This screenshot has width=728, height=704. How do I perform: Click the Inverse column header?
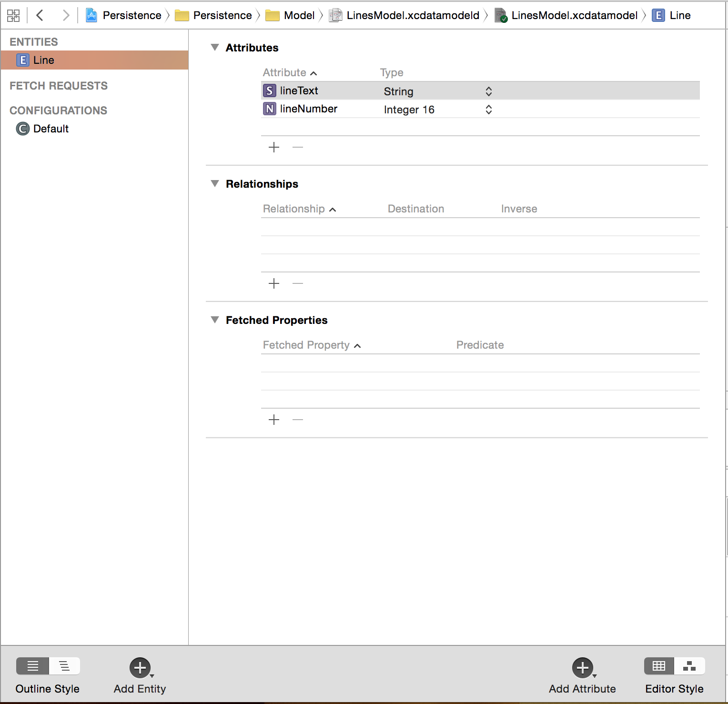(x=519, y=209)
